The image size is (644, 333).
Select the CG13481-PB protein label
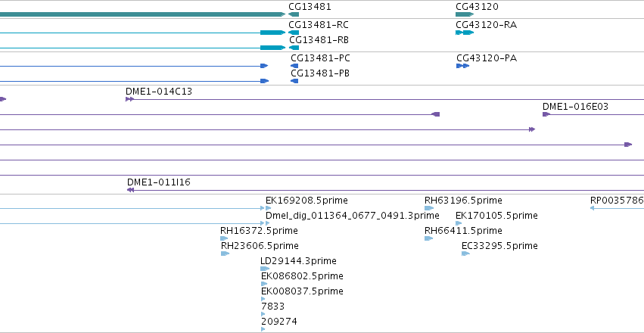[x=320, y=73]
